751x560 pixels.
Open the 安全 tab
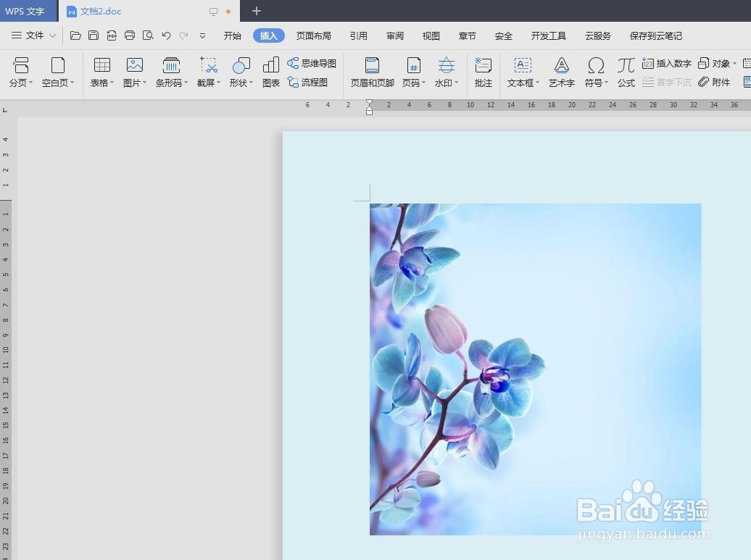[x=503, y=36]
